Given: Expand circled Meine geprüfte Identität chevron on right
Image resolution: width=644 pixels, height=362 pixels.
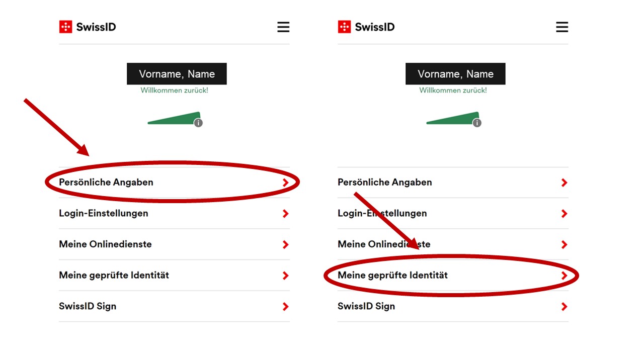Looking at the screenshot, I should pos(564,276).
